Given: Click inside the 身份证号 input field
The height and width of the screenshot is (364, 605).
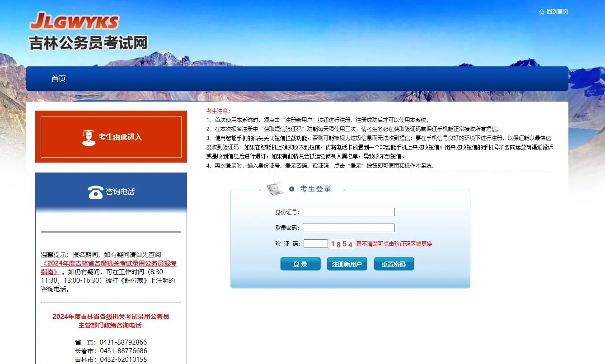Looking at the screenshot, I should pos(348,211).
